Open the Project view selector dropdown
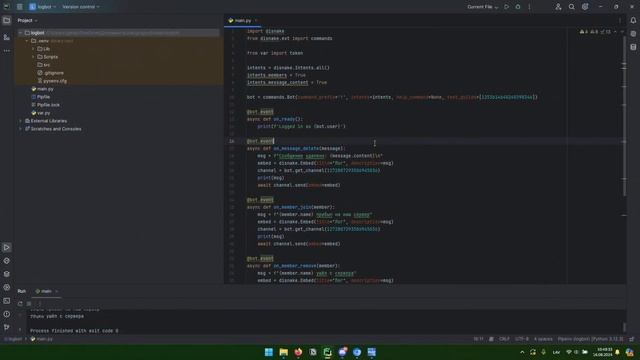 click(27, 20)
